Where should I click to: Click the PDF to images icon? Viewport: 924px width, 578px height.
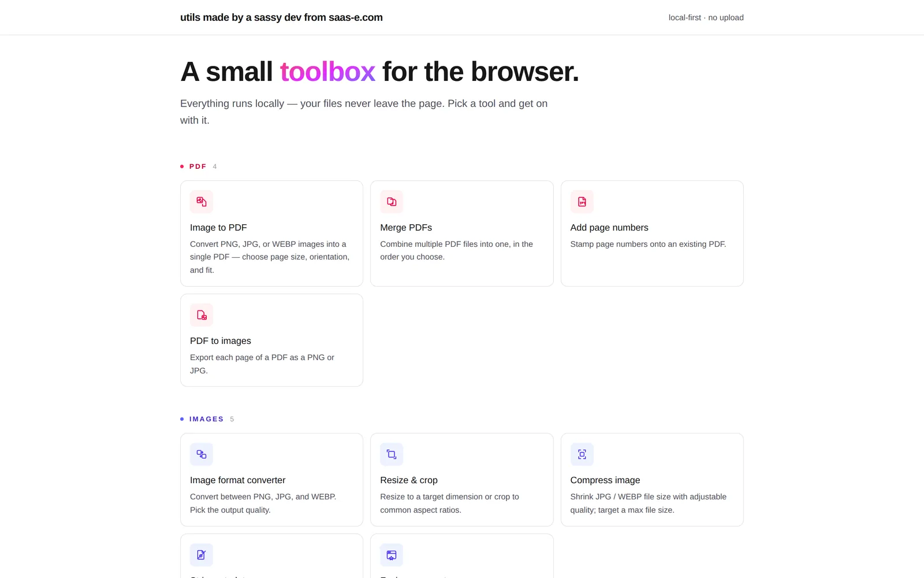202,315
